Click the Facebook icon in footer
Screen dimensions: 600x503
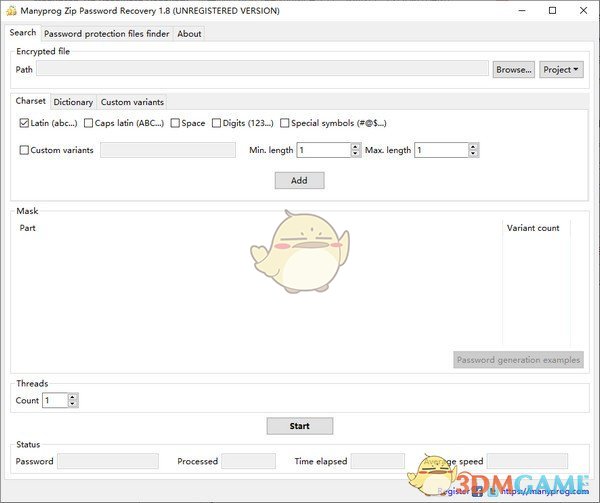coord(478,491)
